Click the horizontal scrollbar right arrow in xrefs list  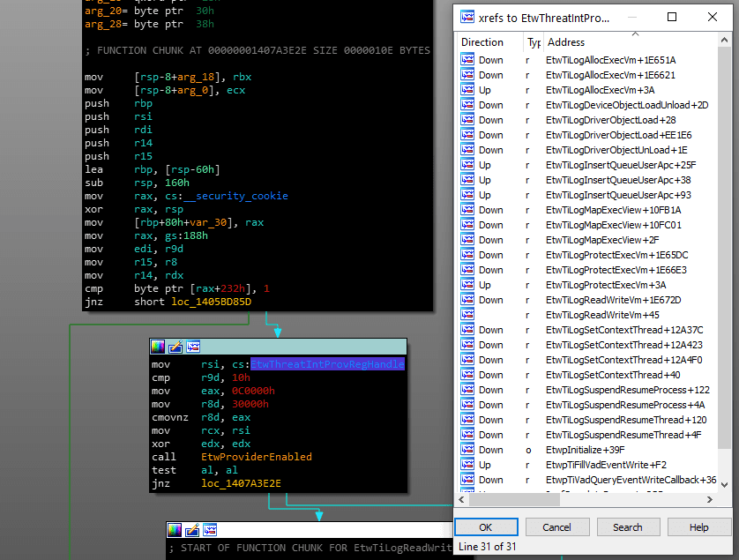point(710,499)
